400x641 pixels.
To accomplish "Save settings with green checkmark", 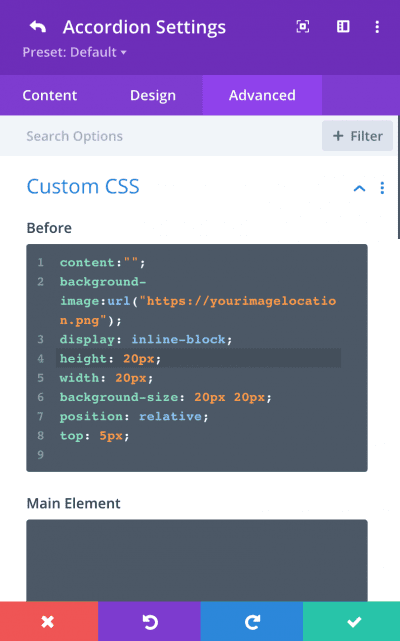I will (352, 621).
